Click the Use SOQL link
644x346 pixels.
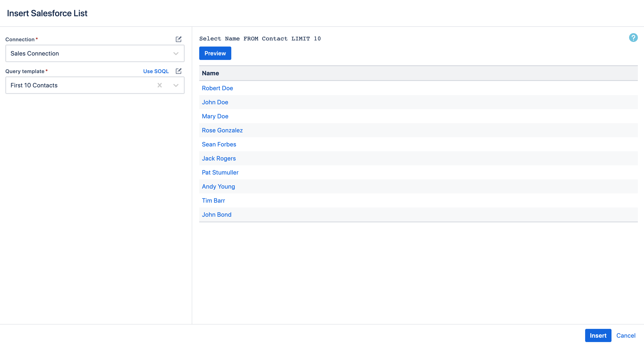click(156, 71)
